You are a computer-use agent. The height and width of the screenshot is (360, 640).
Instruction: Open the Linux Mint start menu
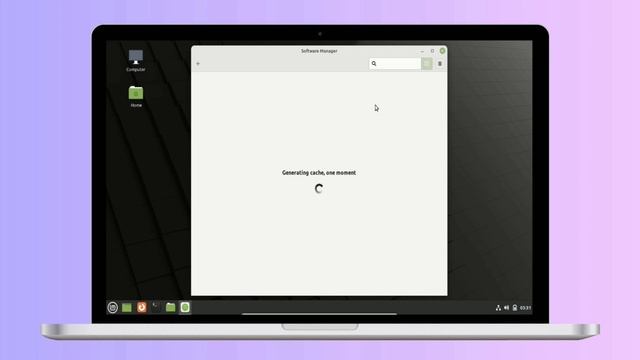(113, 307)
